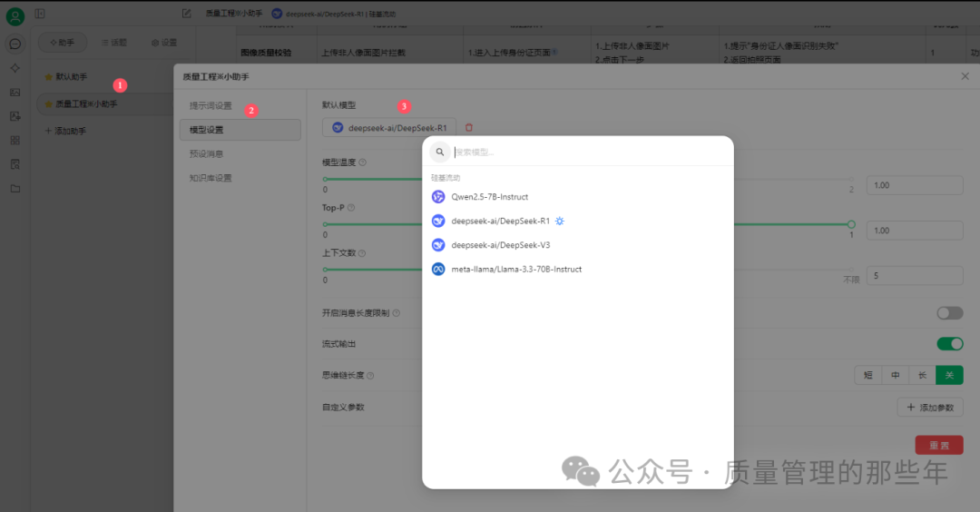Image resolution: width=980 pixels, height=512 pixels.
Task: Turn off the 流式输出 switch
Action: click(949, 344)
